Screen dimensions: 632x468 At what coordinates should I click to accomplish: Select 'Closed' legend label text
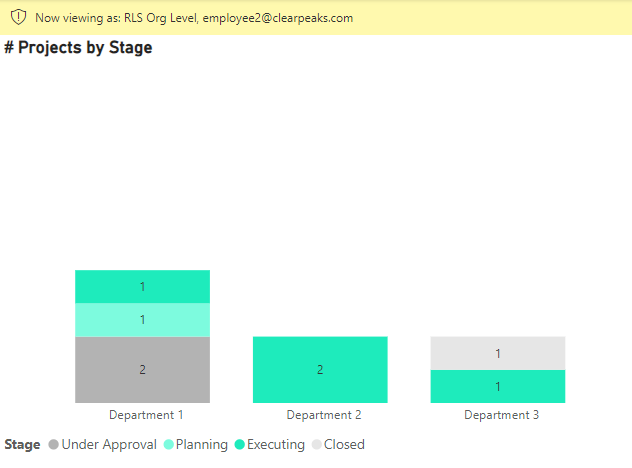point(345,445)
